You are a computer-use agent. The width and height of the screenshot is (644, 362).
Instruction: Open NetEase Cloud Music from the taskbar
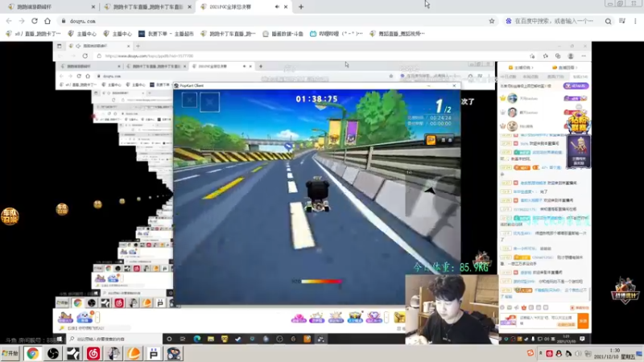click(x=93, y=353)
